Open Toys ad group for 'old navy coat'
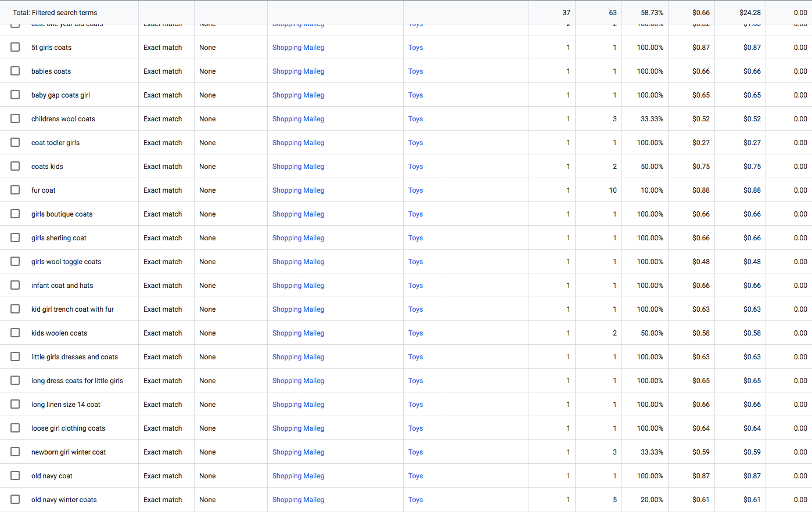 (415, 476)
